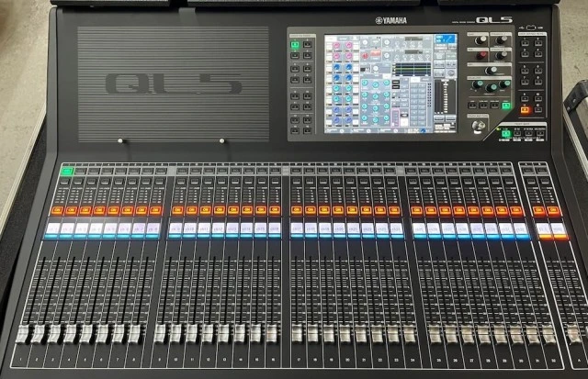Select the single HPF knob above the equalizer section
Screen dimensions: 588x379
tap(491, 71)
